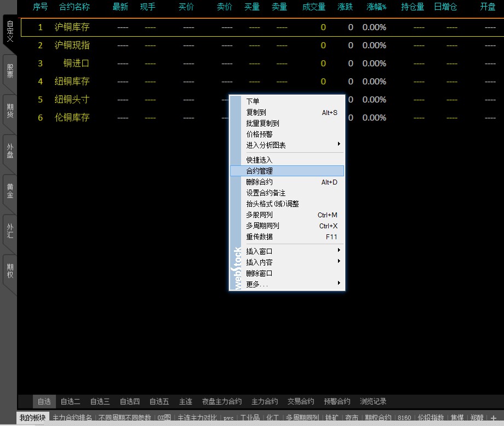The width and height of the screenshot is (504, 426).
Task: Switch to the 浏览记录 tab
Action: pos(373,401)
